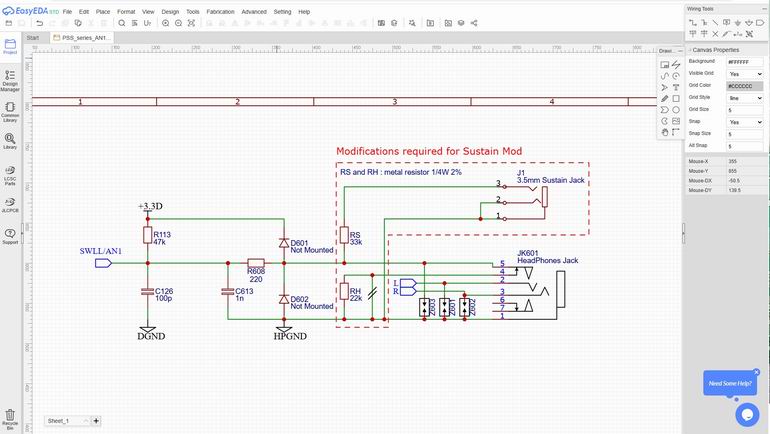
Task: Open the Grid Style dropdown
Action: pos(745,98)
